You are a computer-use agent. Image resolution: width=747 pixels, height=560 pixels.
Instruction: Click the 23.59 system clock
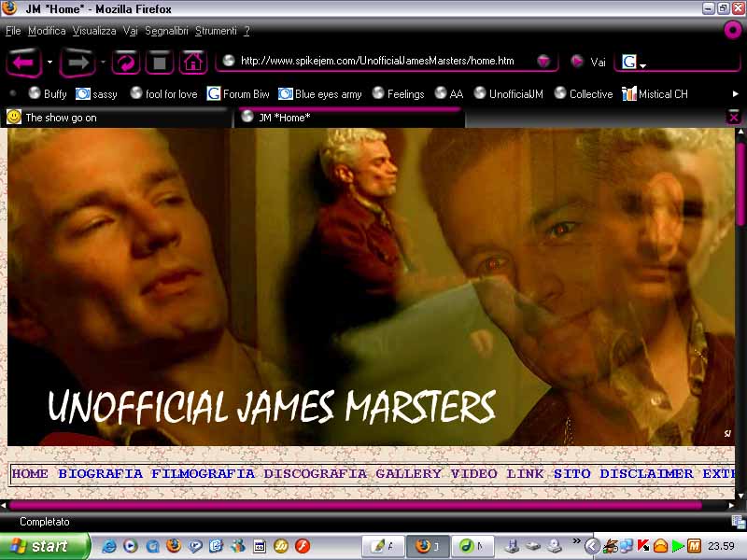[x=721, y=546]
